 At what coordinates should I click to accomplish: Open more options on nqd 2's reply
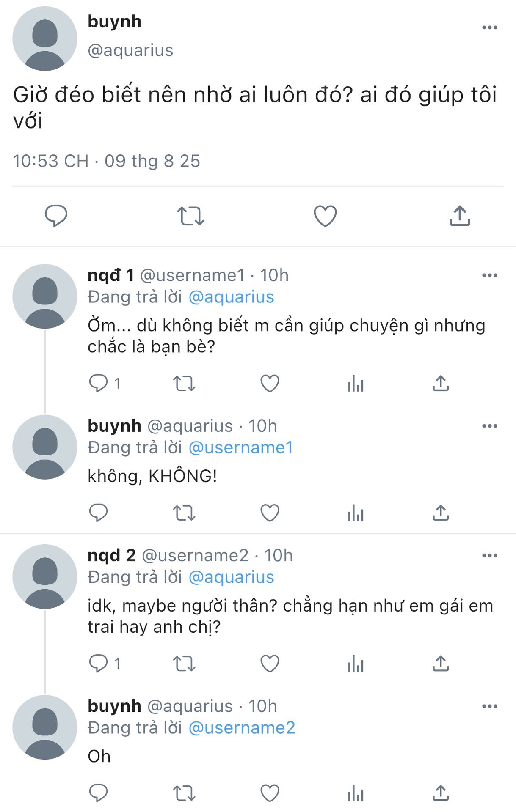click(490, 555)
